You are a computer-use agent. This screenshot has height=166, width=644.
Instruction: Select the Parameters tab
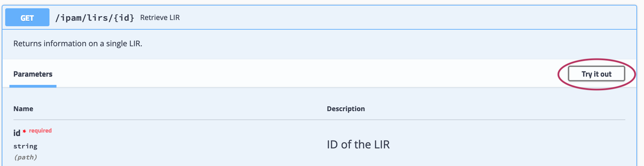click(33, 74)
